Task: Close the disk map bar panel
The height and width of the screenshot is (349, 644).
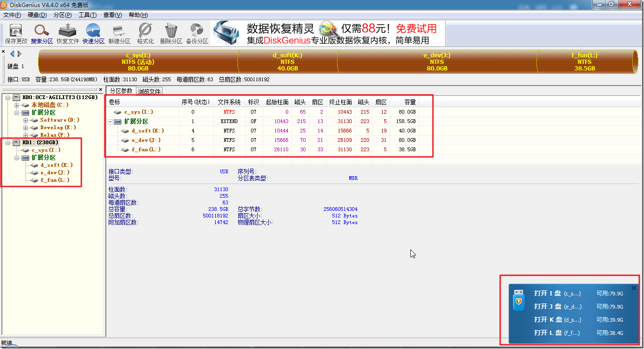Action: [3, 52]
